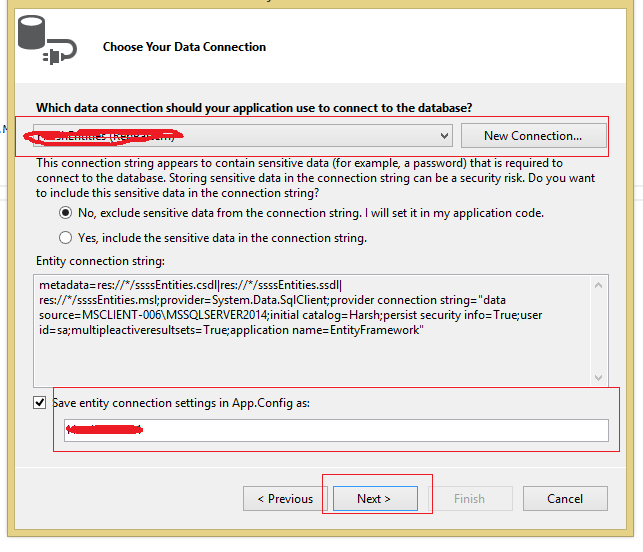Image resolution: width=643 pixels, height=552 pixels.
Task: Click the connection string scrollbar up arrow
Action: [x=599, y=285]
